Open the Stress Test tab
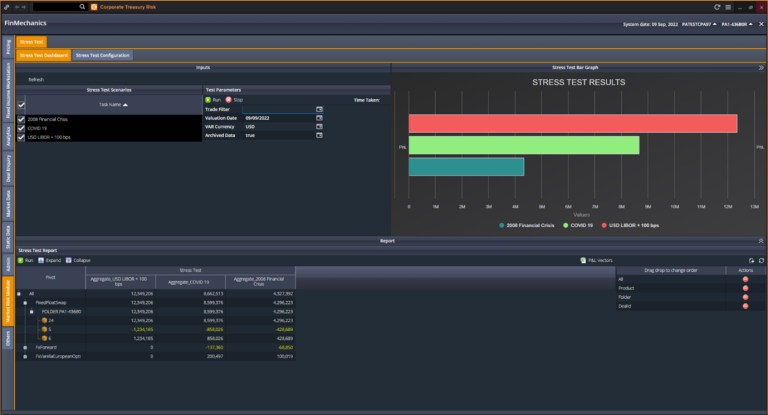Image resolution: width=768 pixels, height=415 pixels. 31,42
